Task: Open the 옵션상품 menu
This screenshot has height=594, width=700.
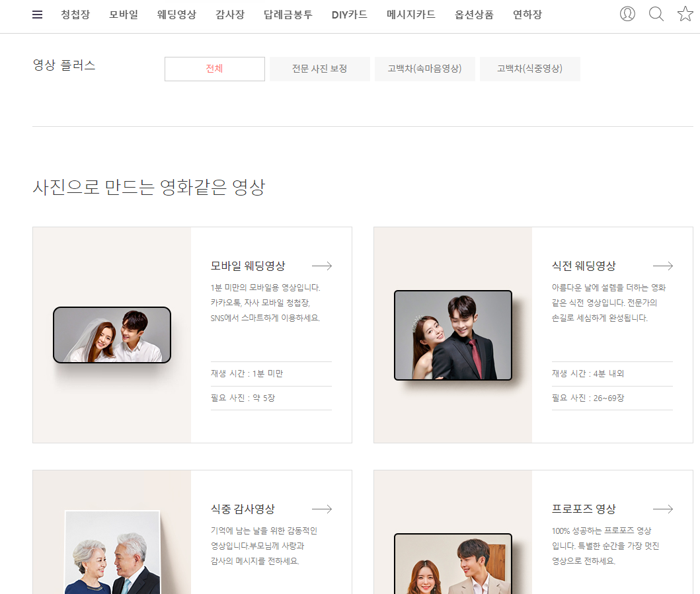Action: pos(474,15)
